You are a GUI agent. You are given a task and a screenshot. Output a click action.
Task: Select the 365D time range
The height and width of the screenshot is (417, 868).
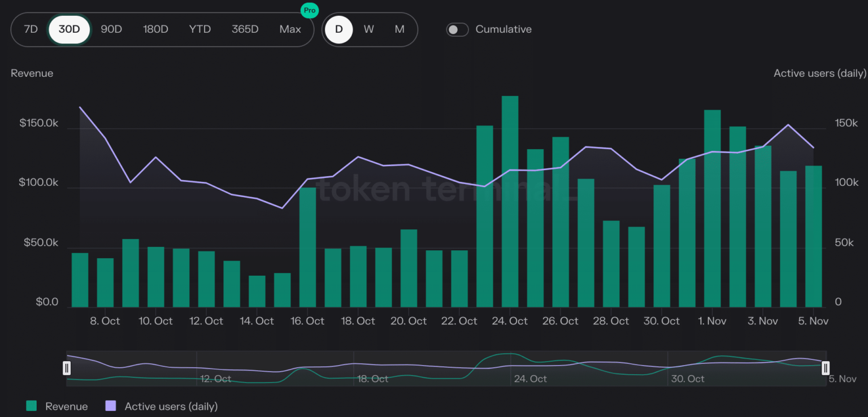pos(245,29)
